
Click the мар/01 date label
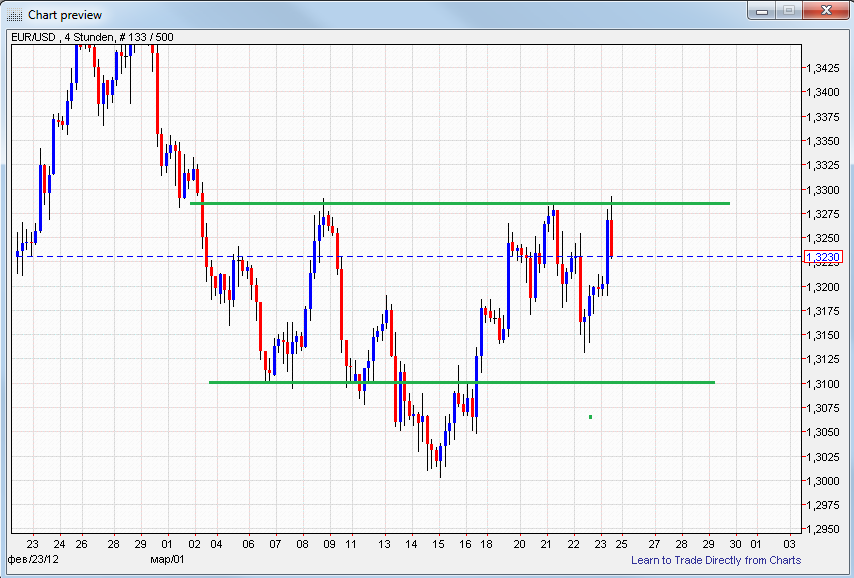click(167, 559)
